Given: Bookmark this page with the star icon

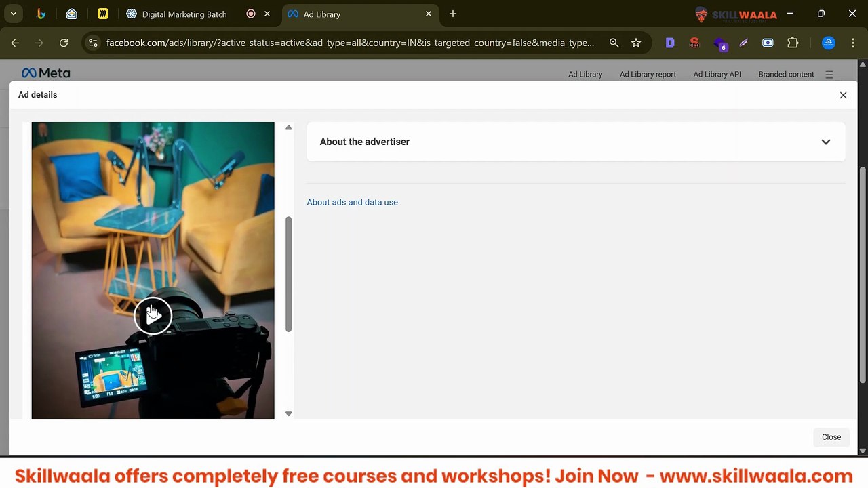Looking at the screenshot, I should [636, 43].
